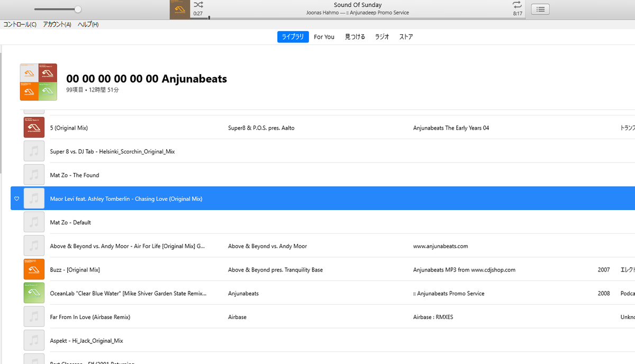Image resolution: width=635 pixels, height=364 pixels.
Task: Switch to the For You tab
Action: point(324,37)
